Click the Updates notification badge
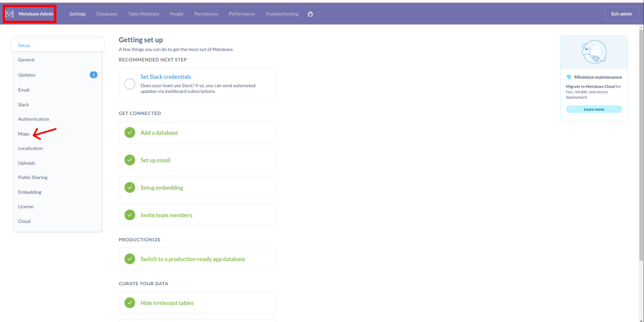 click(94, 75)
